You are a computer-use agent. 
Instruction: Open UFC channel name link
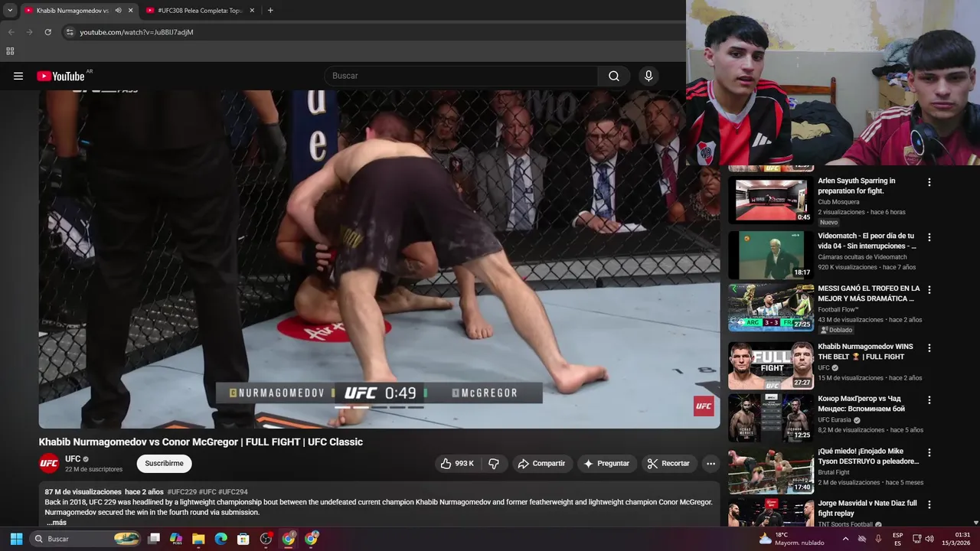click(x=73, y=458)
